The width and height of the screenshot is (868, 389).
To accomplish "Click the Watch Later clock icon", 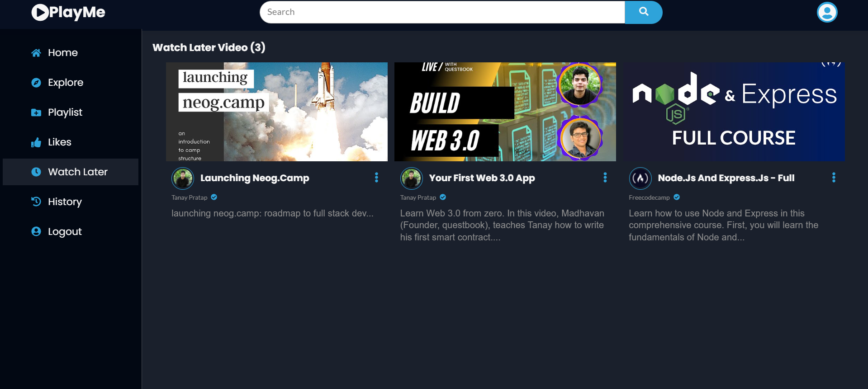I will click(36, 172).
